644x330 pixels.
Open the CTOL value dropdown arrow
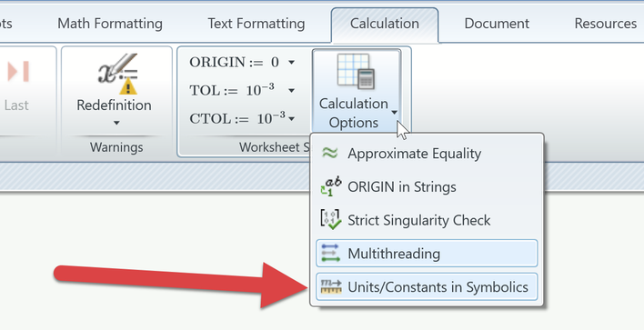tap(291, 119)
